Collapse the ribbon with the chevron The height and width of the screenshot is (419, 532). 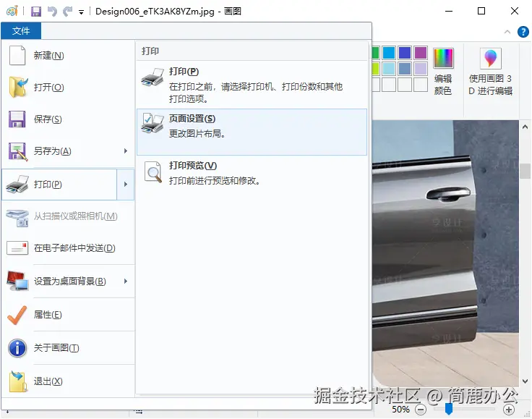(507, 32)
